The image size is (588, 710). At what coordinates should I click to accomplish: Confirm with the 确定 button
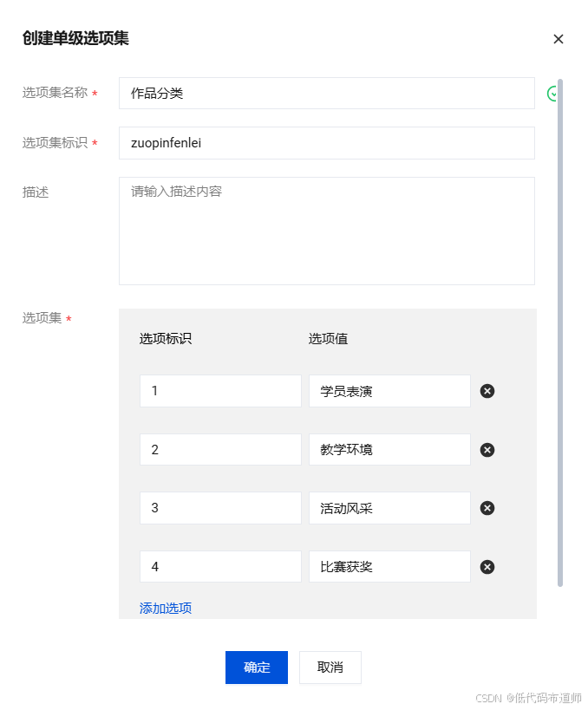point(257,668)
